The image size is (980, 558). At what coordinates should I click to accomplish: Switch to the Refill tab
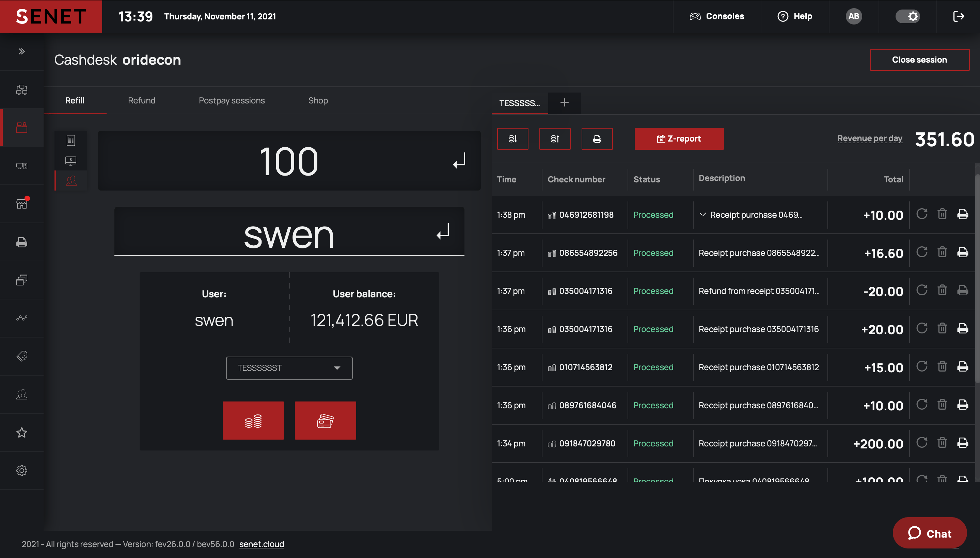click(x=75, y=100)
